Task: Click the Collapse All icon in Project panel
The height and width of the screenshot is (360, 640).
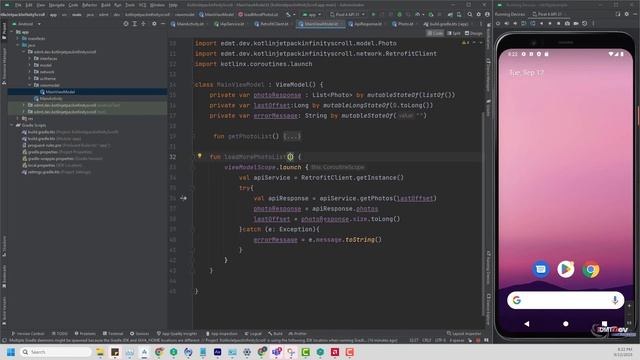Action: (x=143, y=24)
